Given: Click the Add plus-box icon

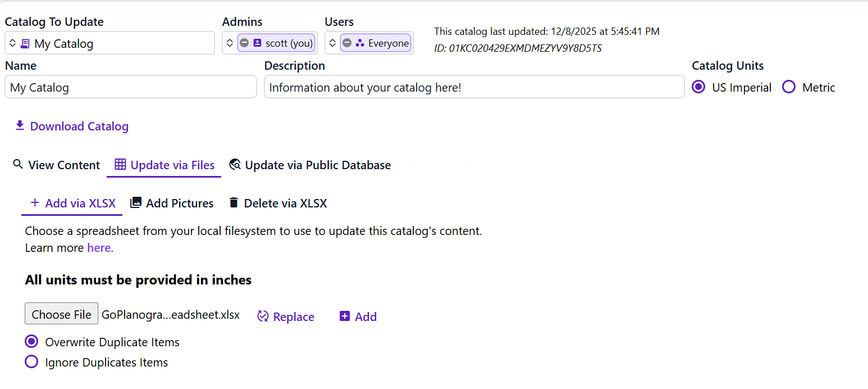Looking at the screenshot, I should (x=345, y=316).
